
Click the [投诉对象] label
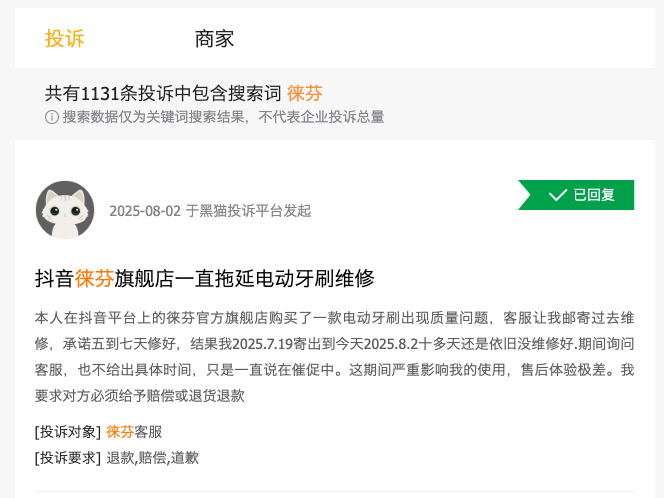68,432
